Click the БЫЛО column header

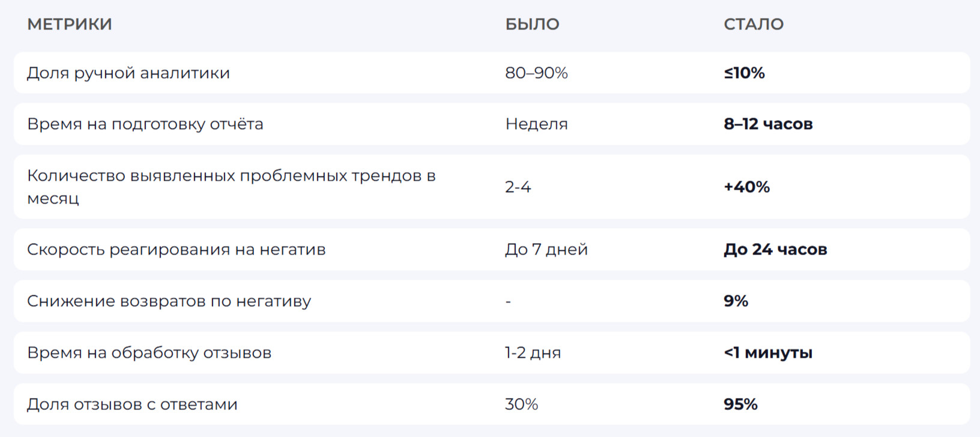coord(532,24)
